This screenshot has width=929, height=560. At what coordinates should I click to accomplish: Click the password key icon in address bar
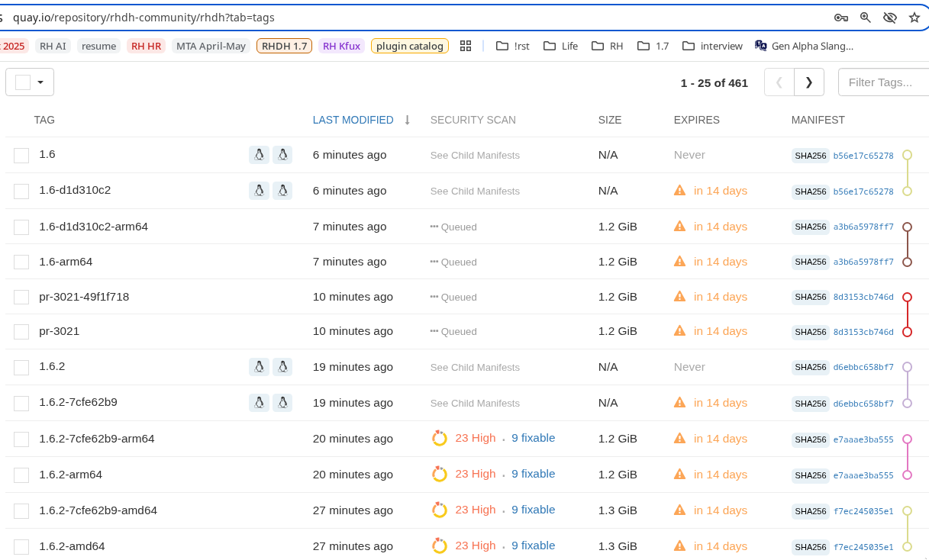pyautogui.click(x=840, y=18)
